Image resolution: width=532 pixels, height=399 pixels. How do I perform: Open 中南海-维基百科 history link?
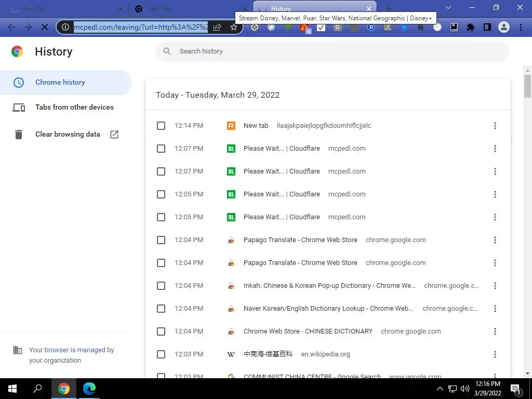pos(268,354)
